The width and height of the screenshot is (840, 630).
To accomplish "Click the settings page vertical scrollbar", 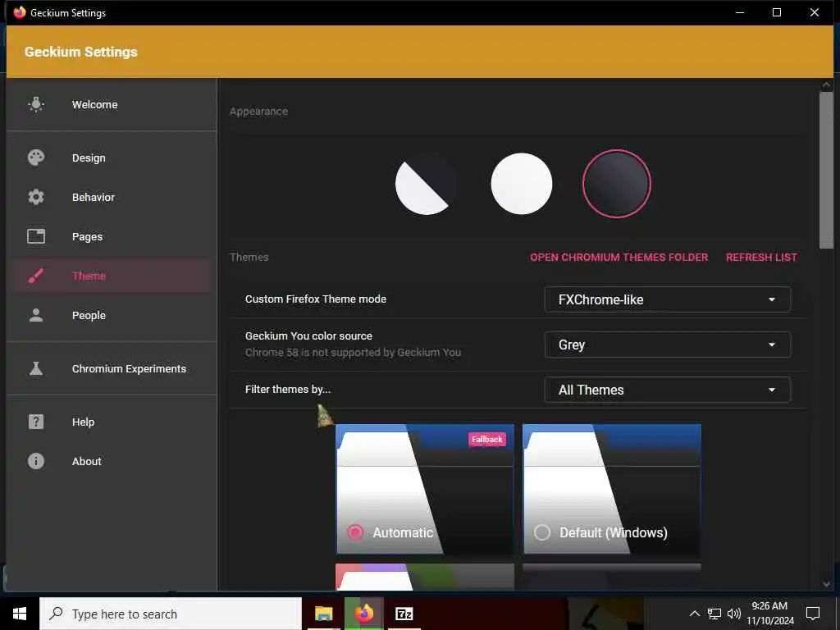I will tap(826, 171).
